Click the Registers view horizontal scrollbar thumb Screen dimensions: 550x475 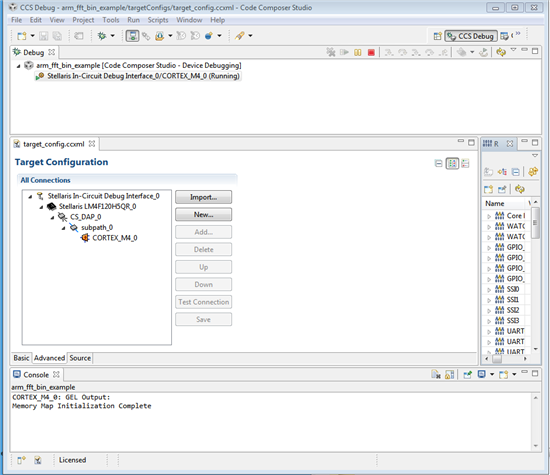[497, 359]
